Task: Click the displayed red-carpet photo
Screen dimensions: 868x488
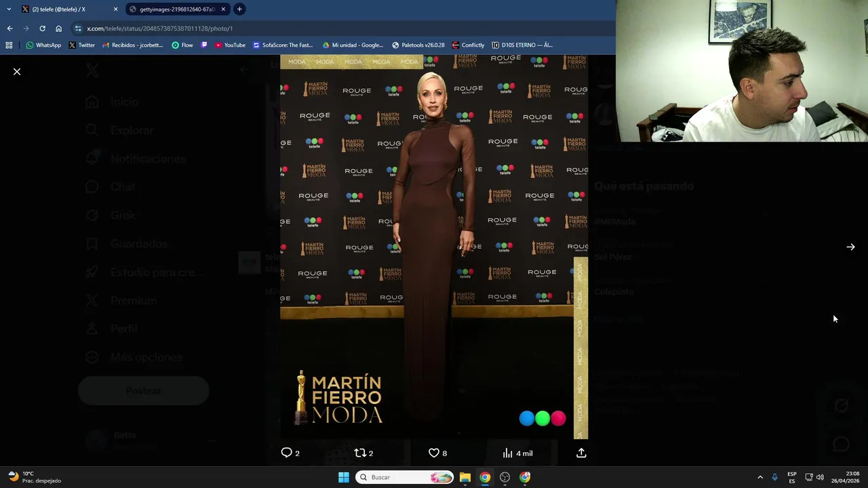Action: point(434,247)
